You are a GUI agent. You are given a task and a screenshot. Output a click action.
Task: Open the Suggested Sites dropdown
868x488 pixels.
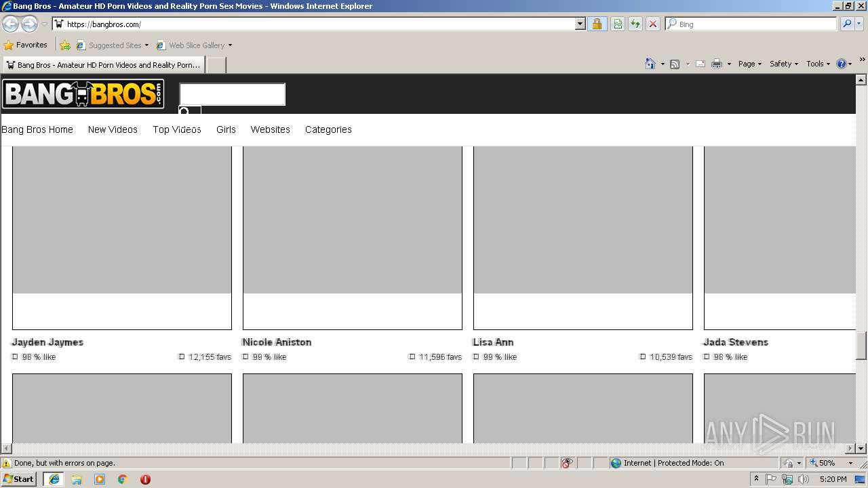click(112, 45)
